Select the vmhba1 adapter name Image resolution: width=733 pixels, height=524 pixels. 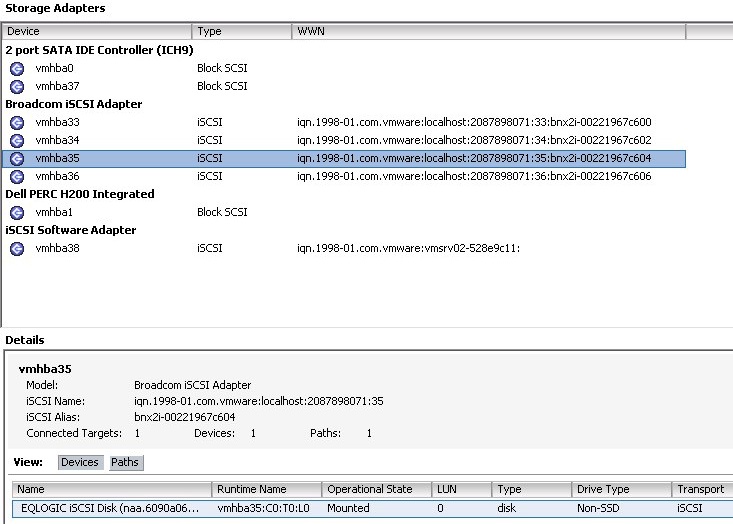tap(54, 212)
